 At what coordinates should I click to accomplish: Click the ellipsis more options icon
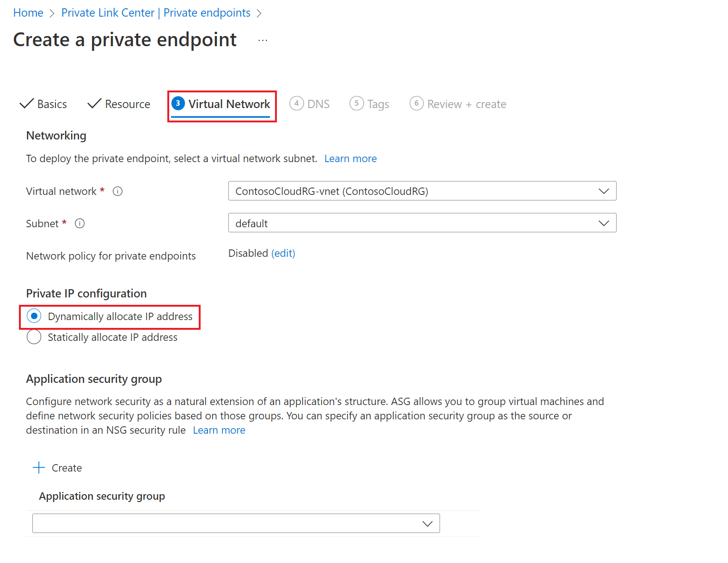[x=263, y=41]
